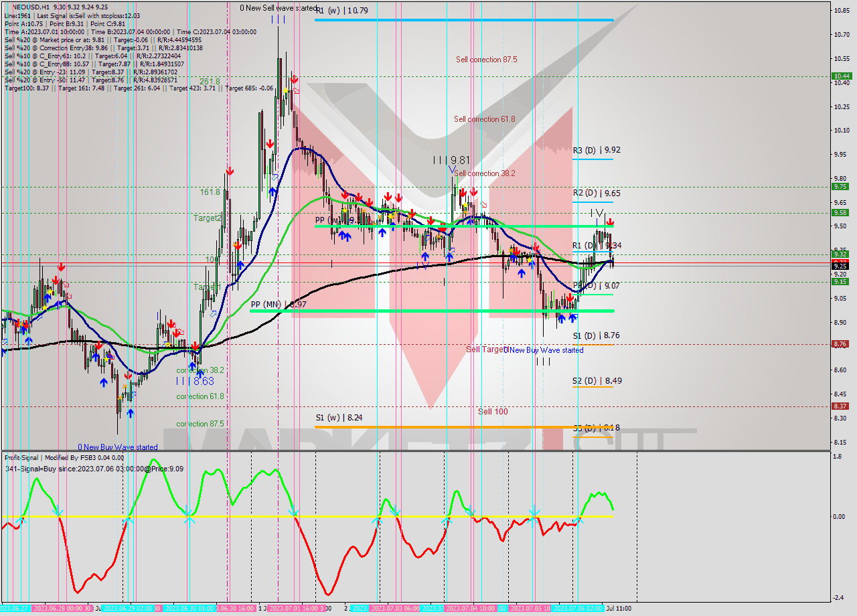Select the 'S1 (w) | 8.24' support label
Screen dimensions: 857x616
pyautogui.click(x=339, y=418)
